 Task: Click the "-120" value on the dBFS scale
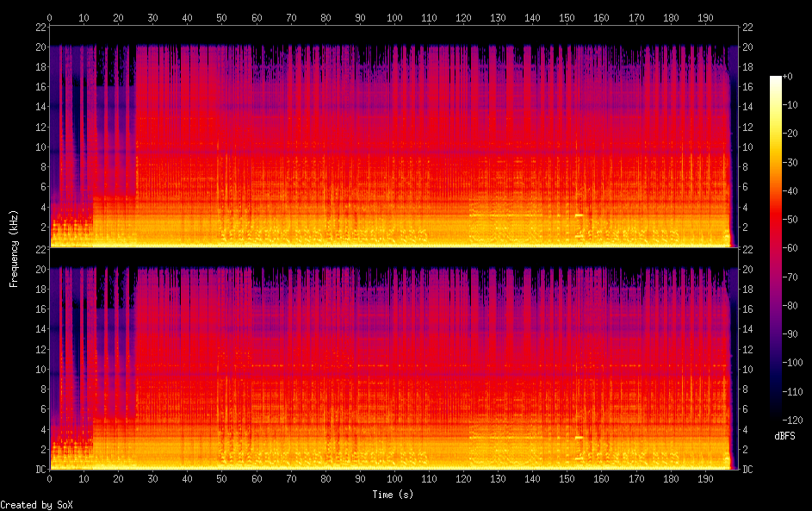799,414
